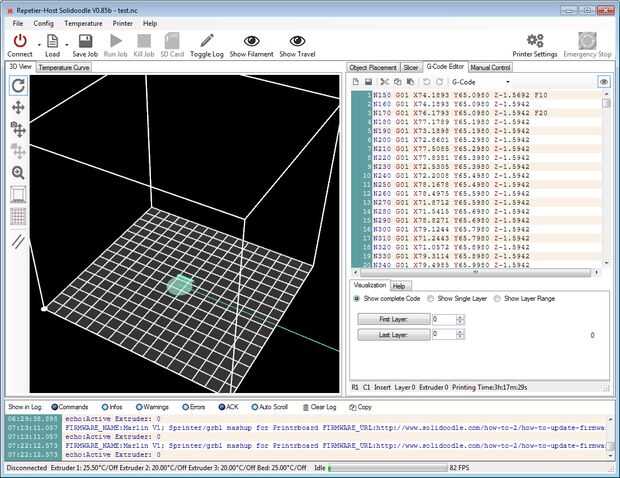Click the Show Travel eye icon
The image size is (620, 478).
tap(300, 40)
